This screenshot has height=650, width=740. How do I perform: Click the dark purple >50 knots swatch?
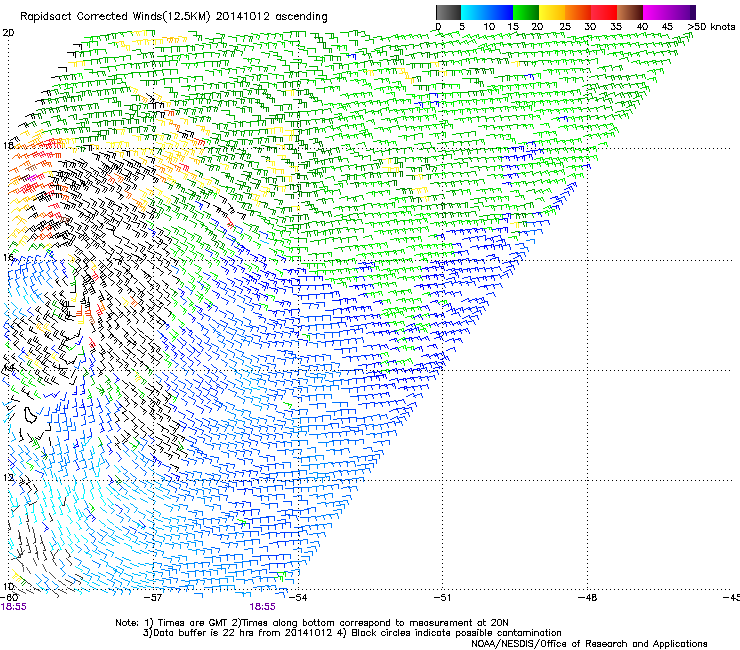pyautogui.click(x=693, y=12)
